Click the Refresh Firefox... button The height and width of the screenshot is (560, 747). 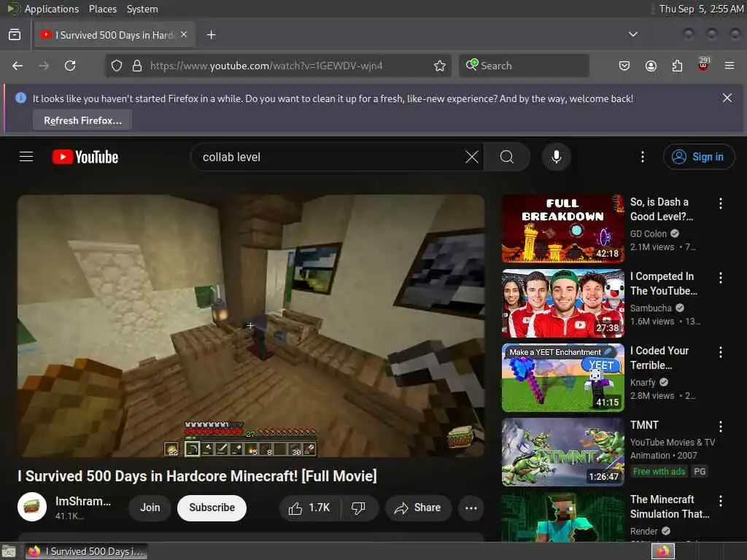82,120
